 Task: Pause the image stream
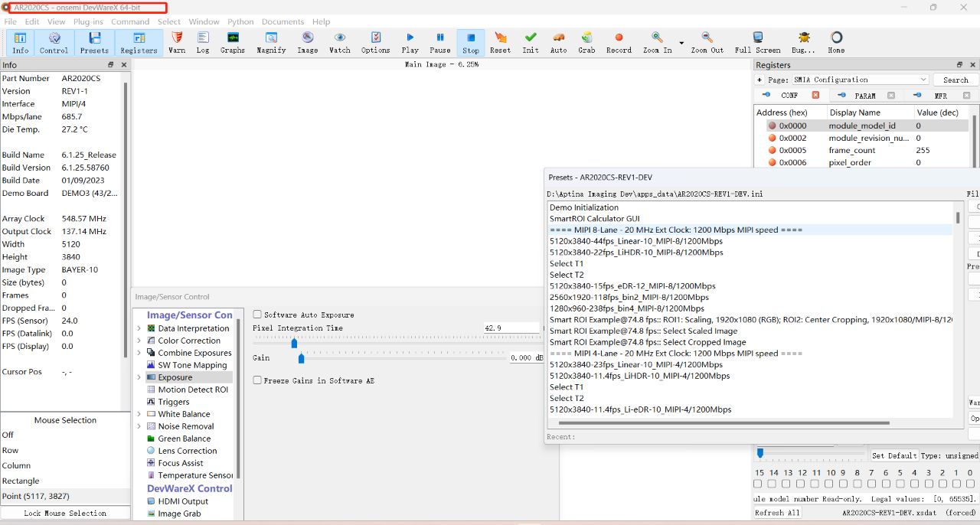pos(440,42)
